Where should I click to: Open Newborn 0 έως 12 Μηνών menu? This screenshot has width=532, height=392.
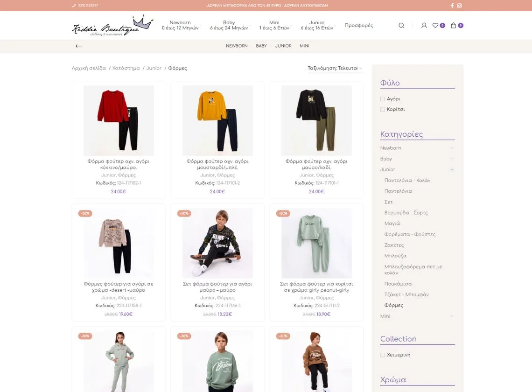[x=180, y=26]
